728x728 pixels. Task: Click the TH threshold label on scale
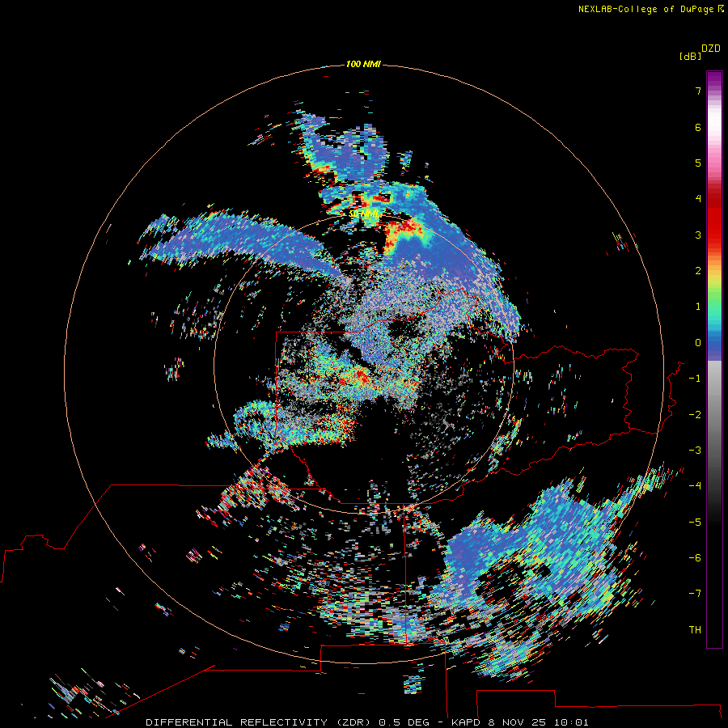[x=695, y=630]
